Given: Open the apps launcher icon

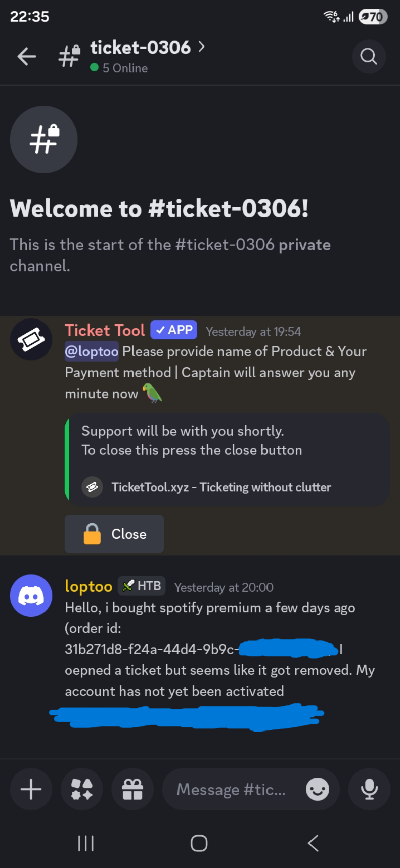Looking at the screenshot, I should (82, 789).
